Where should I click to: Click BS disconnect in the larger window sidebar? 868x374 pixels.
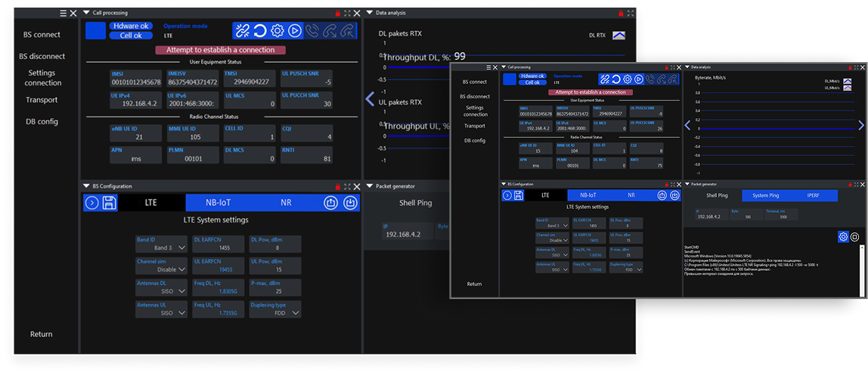tap(42, 56)
